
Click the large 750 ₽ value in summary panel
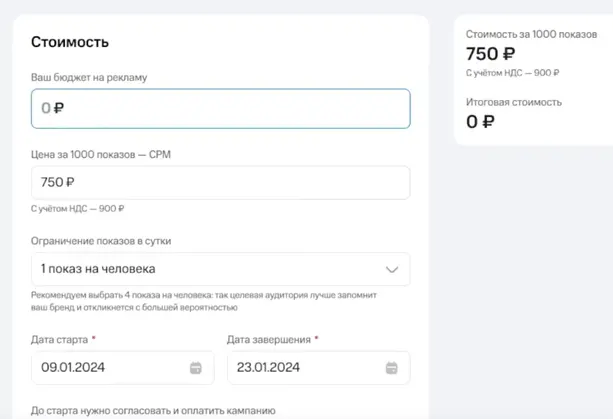[x=491, y=55]
